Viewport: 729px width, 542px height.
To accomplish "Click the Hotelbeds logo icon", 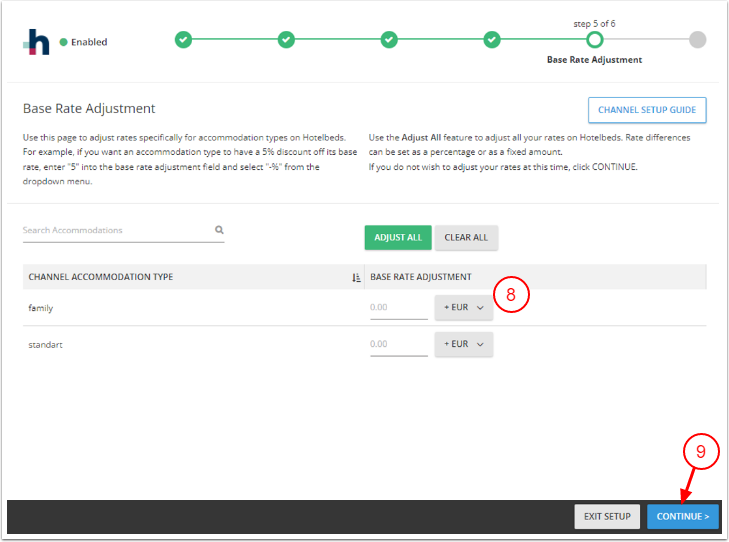I will tap(37, 42).
